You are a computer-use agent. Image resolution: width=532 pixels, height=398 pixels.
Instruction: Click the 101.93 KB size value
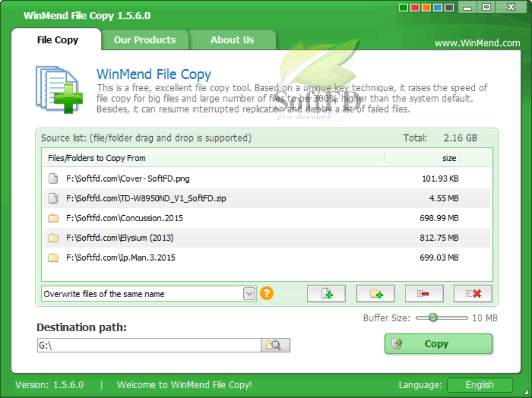coord(440,179)
